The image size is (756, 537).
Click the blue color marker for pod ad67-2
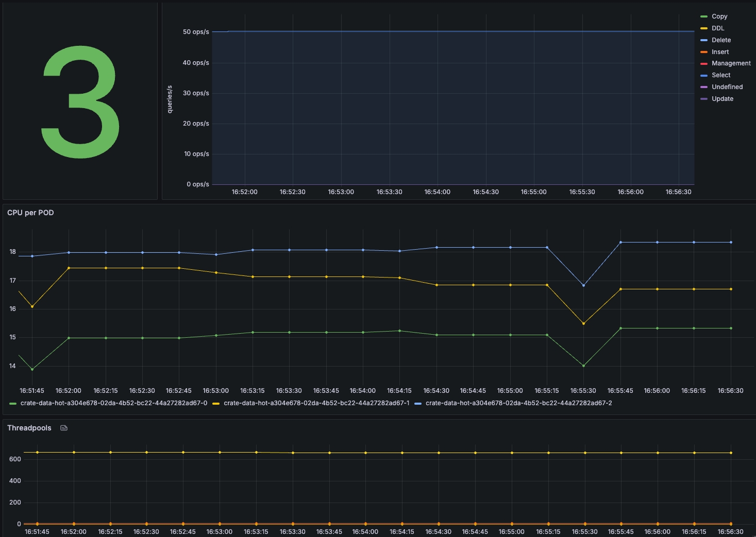pos(418,404)
